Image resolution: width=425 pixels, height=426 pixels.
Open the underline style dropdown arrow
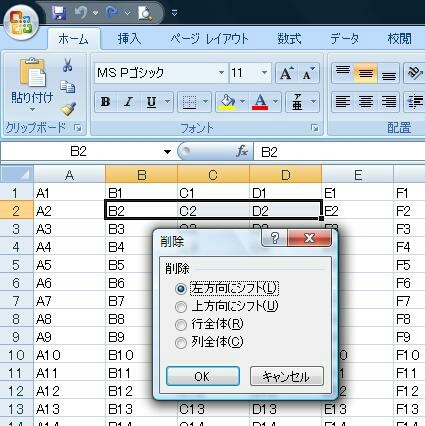click(167, 102)
